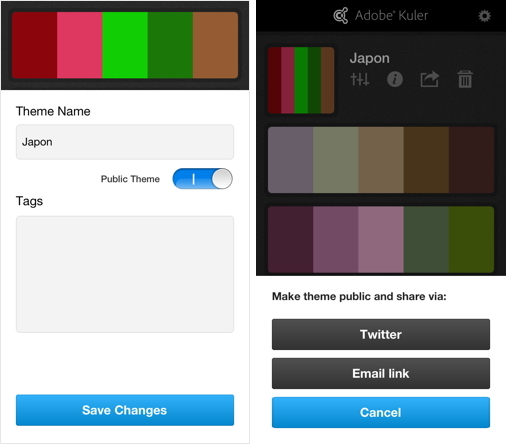Click inside the Tags text area
This screenshot has height=444, width=506.
125,274
